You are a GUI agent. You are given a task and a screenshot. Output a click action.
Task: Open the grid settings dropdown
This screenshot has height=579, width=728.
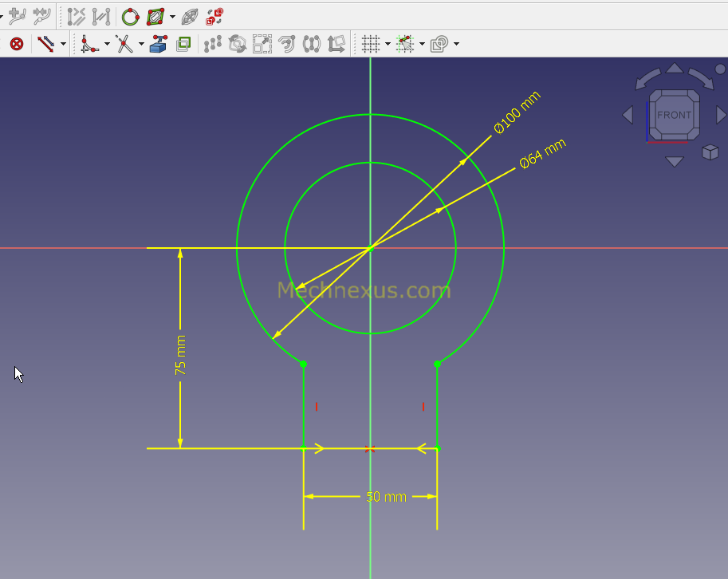point(387,44)
